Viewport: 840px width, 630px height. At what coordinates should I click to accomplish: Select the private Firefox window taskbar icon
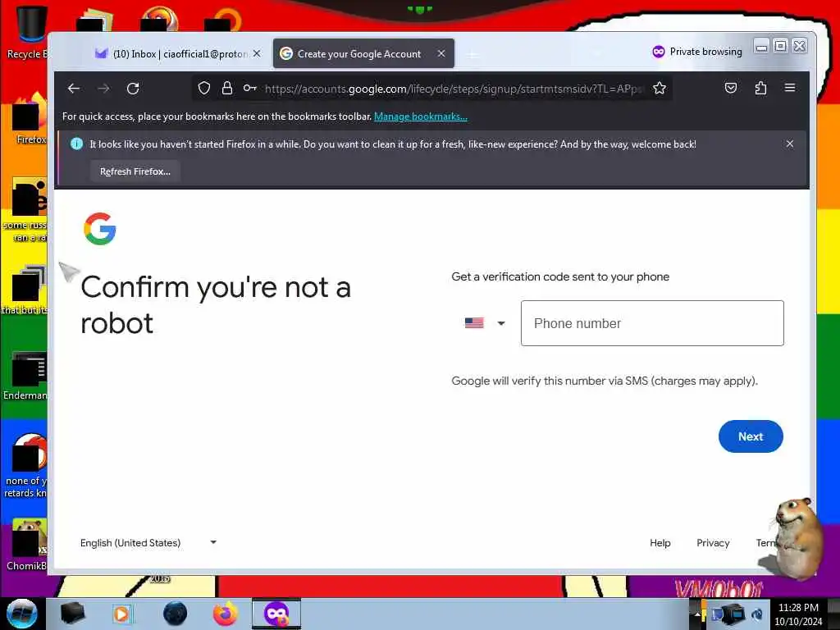coord(276,614)
